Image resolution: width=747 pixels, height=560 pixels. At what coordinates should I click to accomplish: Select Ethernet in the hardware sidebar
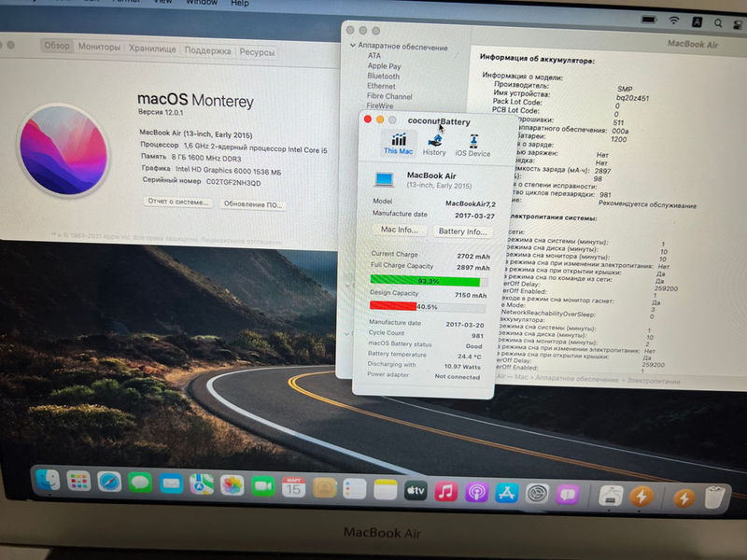(381, 86)
